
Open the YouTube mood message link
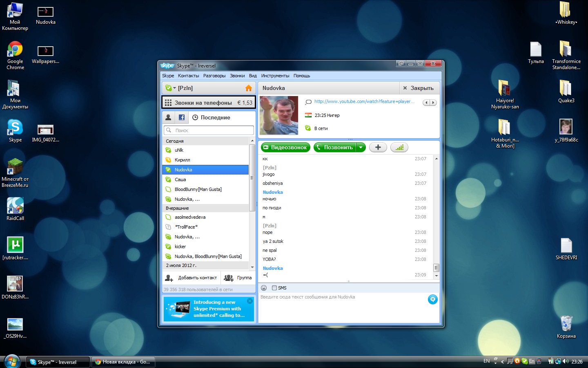click(x=364, y=101)
